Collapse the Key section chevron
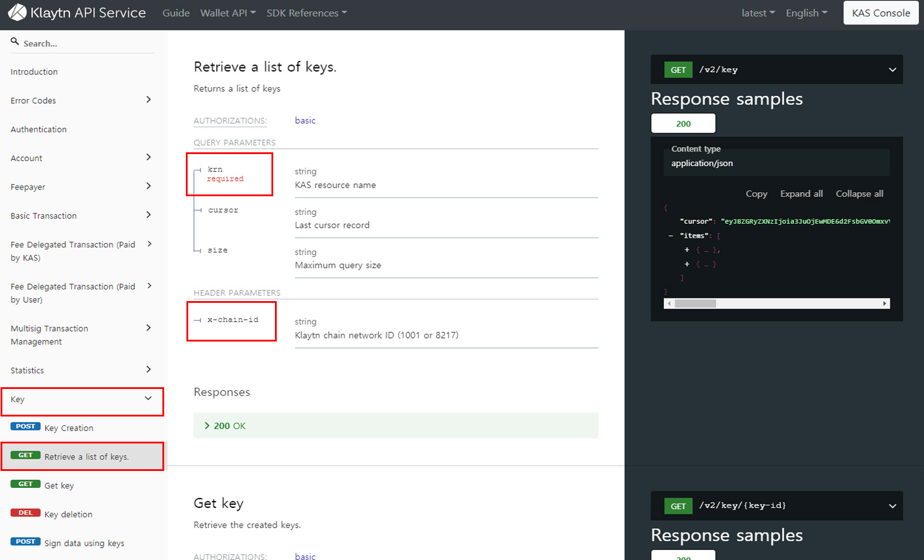Viewport: 924px width, 560px height. (x=148, y=398)
